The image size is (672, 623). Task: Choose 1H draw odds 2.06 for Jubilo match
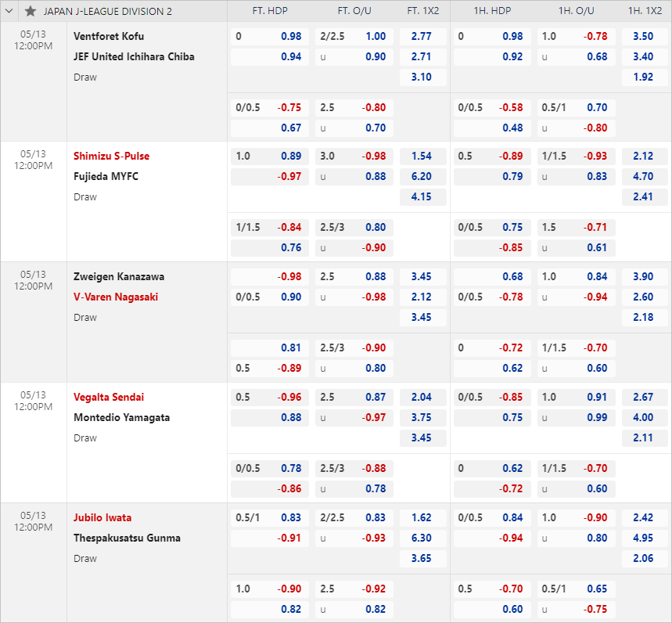[x=645, y=558]
